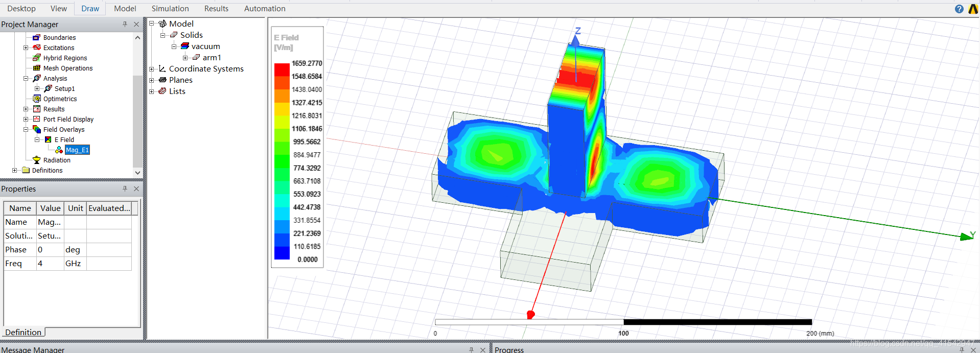Viewport: 980px width, 353px height.
Task: Collapse the Model node in history tree
Action: tap(151, 23)
